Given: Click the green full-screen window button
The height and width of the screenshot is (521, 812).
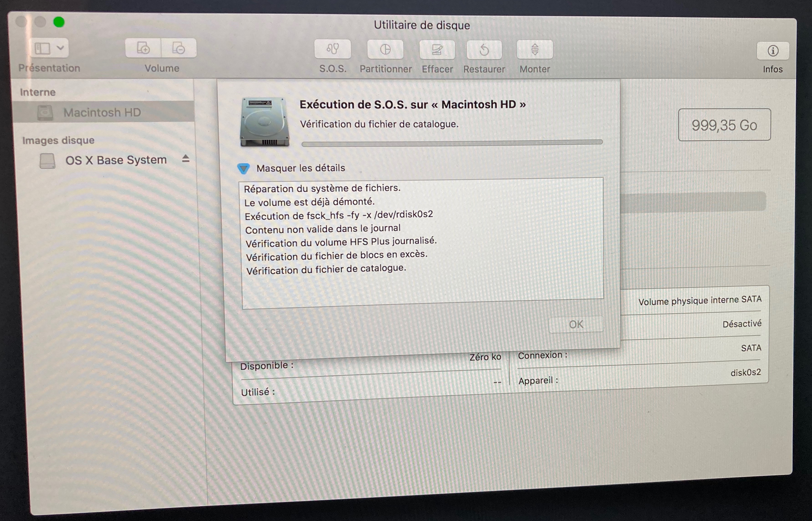Looking at the screenshot, I should (59, 22).
